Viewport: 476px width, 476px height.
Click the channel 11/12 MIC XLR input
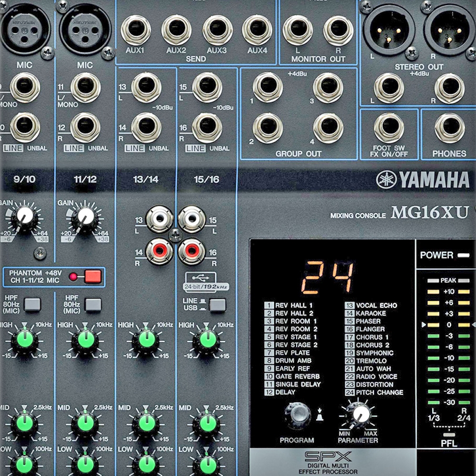coord(85,29)
